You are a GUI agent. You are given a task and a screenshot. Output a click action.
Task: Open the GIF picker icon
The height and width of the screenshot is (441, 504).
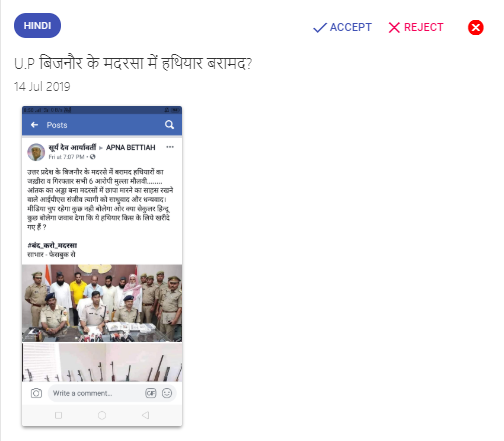pos(151,393)
